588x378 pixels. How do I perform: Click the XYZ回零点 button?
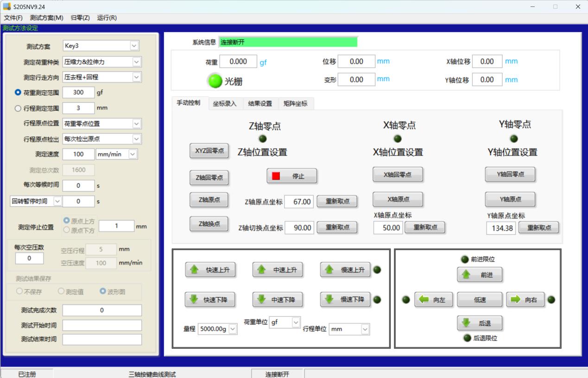[209, 151]
